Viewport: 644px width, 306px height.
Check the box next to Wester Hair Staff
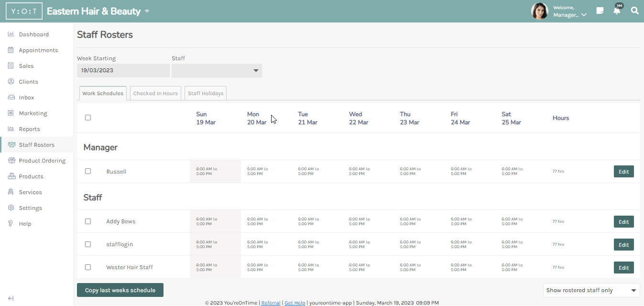point(88,267)
